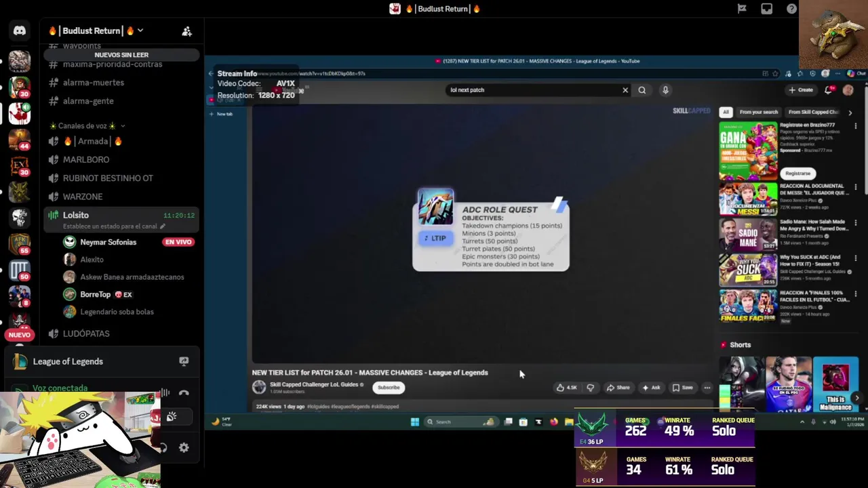Toggle the deafen headphones icon
868x488 pixels.
point(163,447)
